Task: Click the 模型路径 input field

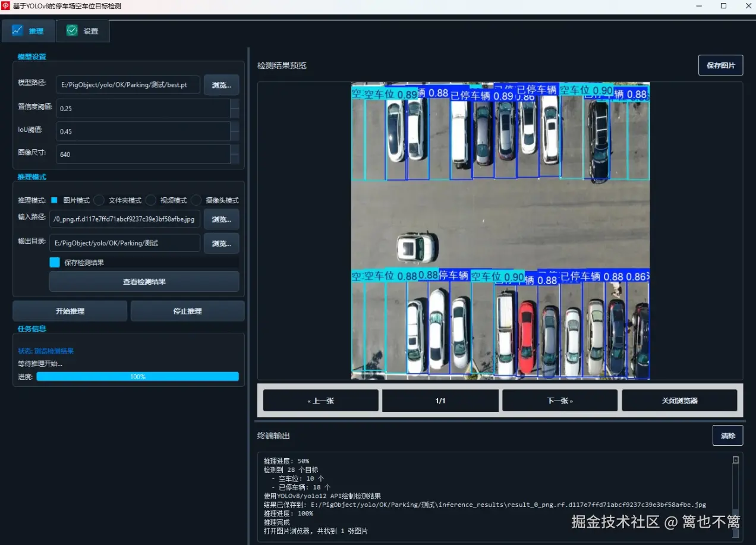Action: coord(128,85)
